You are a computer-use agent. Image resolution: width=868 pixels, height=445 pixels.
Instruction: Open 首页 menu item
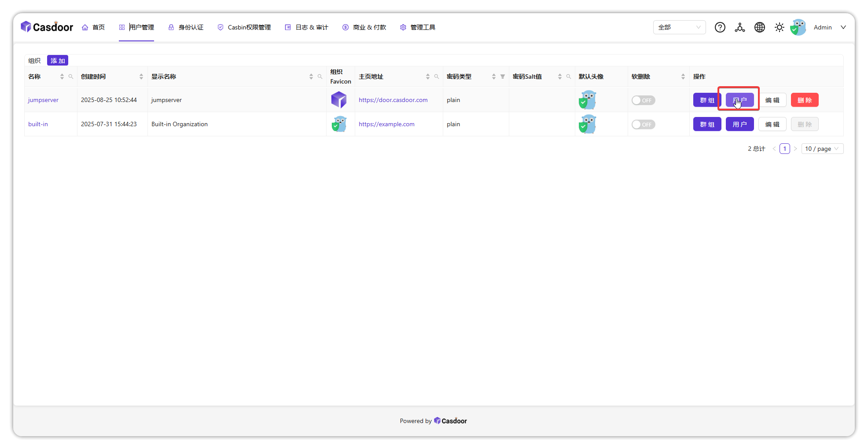pyautogui.click(x=93, y=27)
